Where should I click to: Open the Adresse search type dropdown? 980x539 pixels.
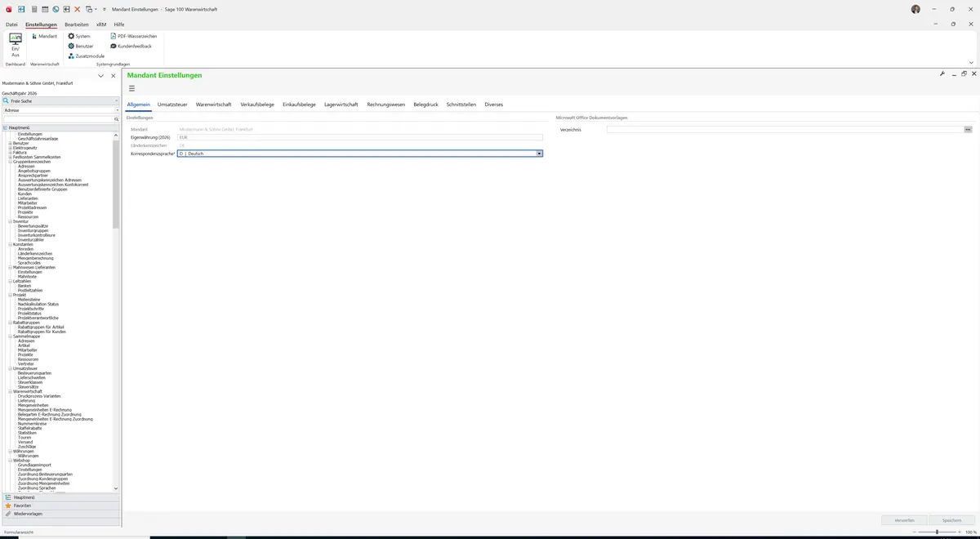(116, 109)
